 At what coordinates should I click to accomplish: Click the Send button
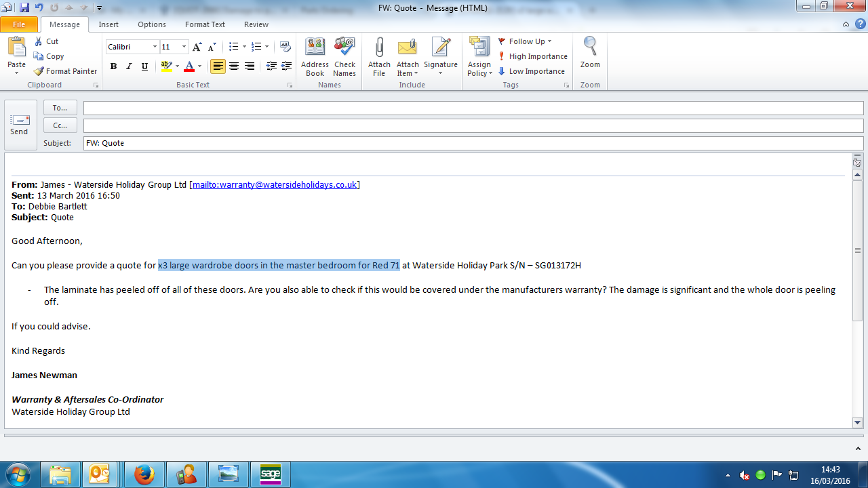[19, 125]
